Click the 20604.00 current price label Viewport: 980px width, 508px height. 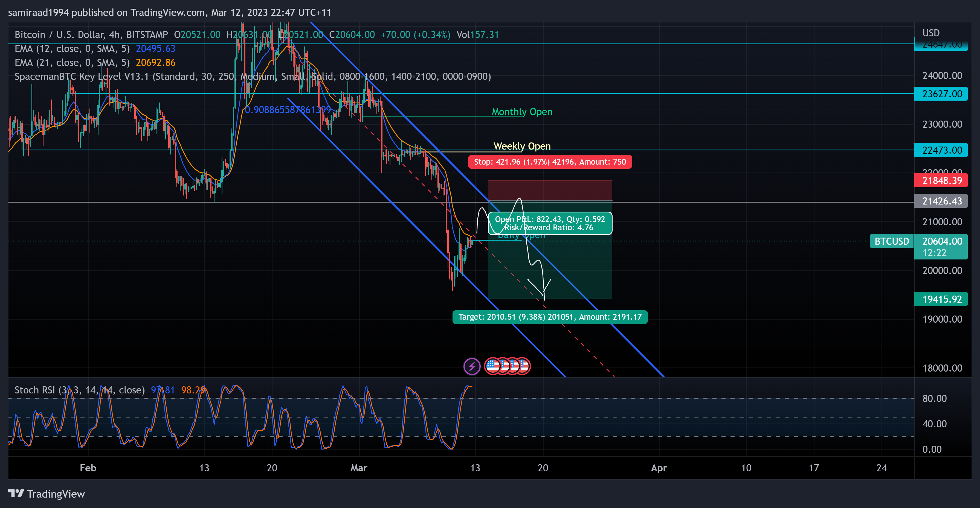coord(942,241)
